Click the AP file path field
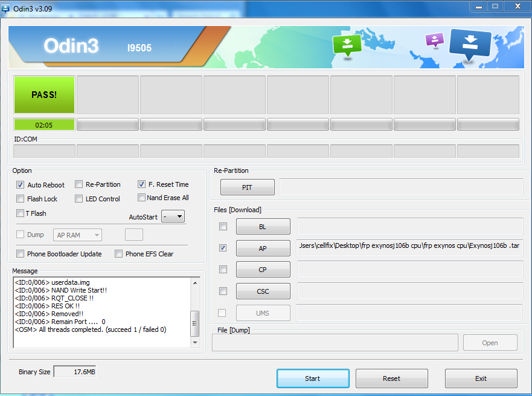Screen dimensions: 532x396 [x=409, y=248]
